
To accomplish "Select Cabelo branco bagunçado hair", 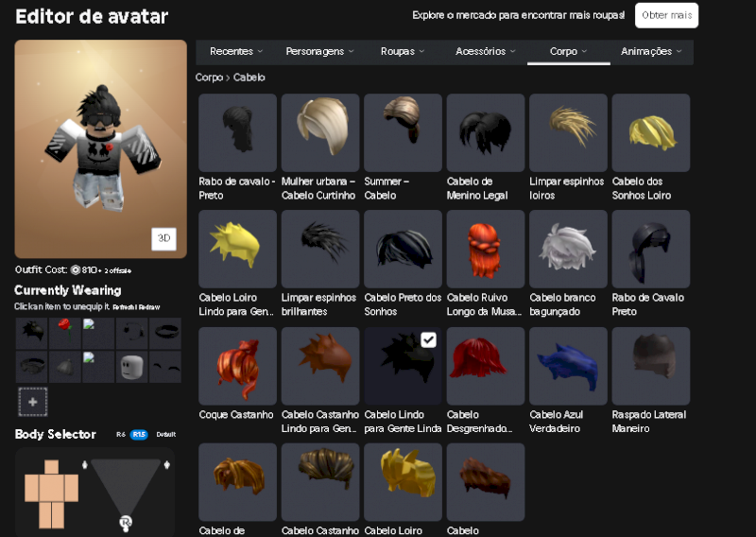I will (568, 249).
